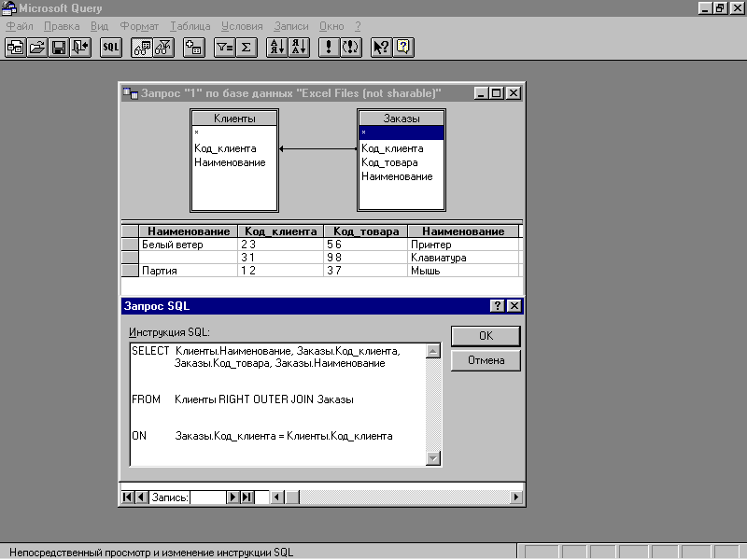This screenshot has width=747, height=560.
Task: Go to the first record
Action: pyautogui.click(x=128, y=497)
